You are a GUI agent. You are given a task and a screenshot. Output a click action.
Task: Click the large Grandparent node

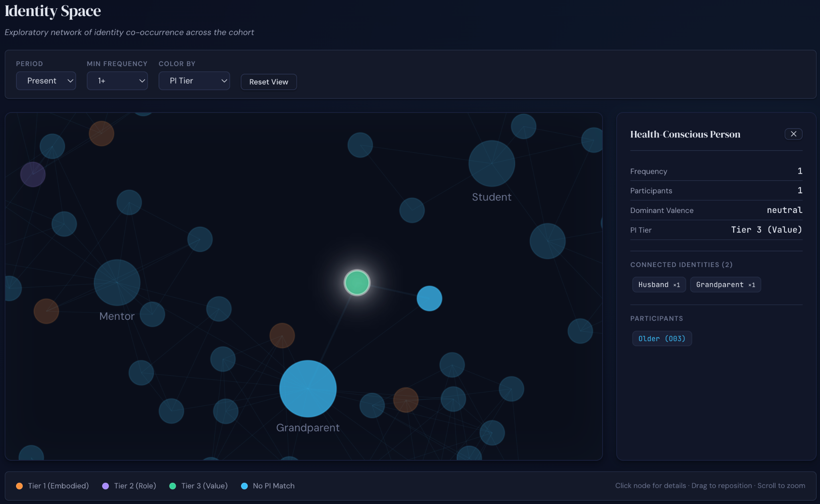coord(308,389)
